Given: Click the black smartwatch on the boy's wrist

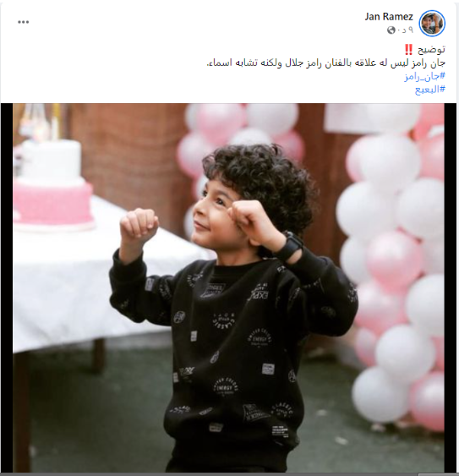Looking at the screenshot, I should [291, 247].
